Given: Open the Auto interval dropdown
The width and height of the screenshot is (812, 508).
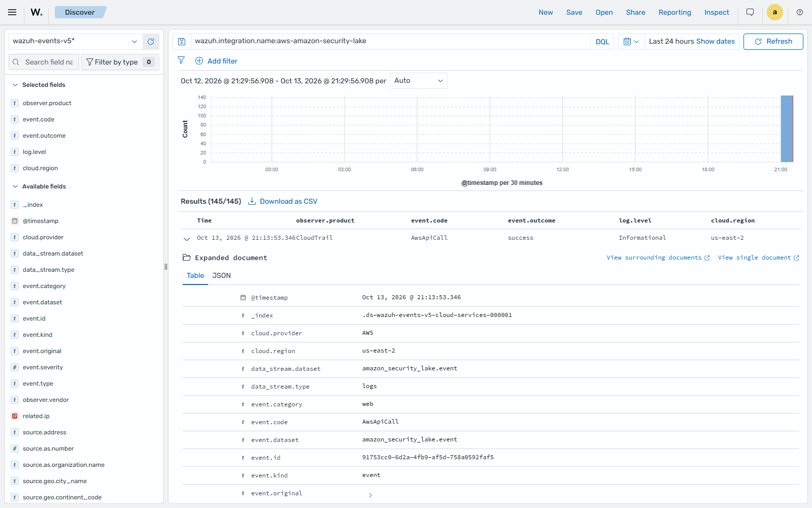Looking at the screenshot, I should coord(419,81).
